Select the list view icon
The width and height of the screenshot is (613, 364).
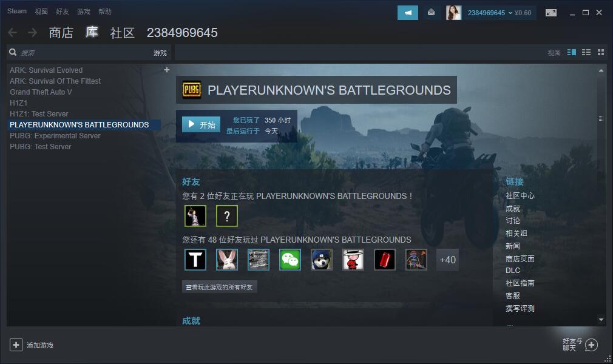586,52
